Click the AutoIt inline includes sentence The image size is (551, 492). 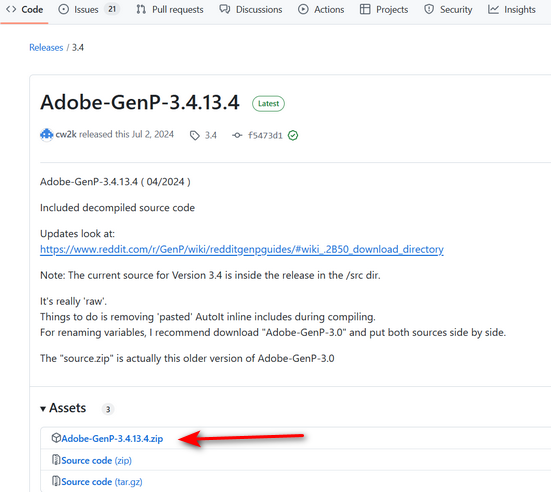coord(208,317)
